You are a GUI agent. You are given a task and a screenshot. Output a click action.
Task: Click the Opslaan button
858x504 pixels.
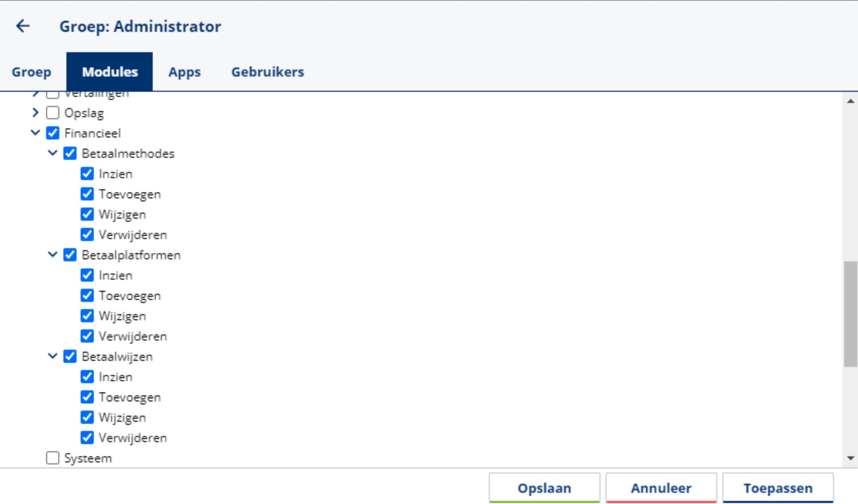click(x=544, y=487)
